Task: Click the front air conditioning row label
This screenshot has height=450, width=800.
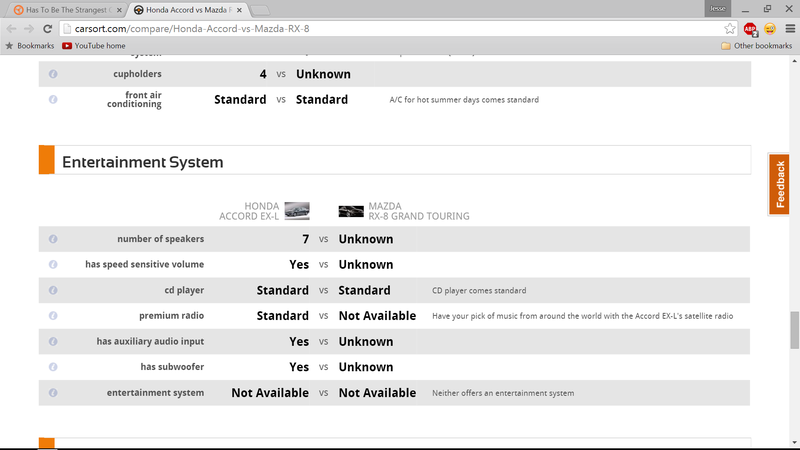Action: [134, 99]
